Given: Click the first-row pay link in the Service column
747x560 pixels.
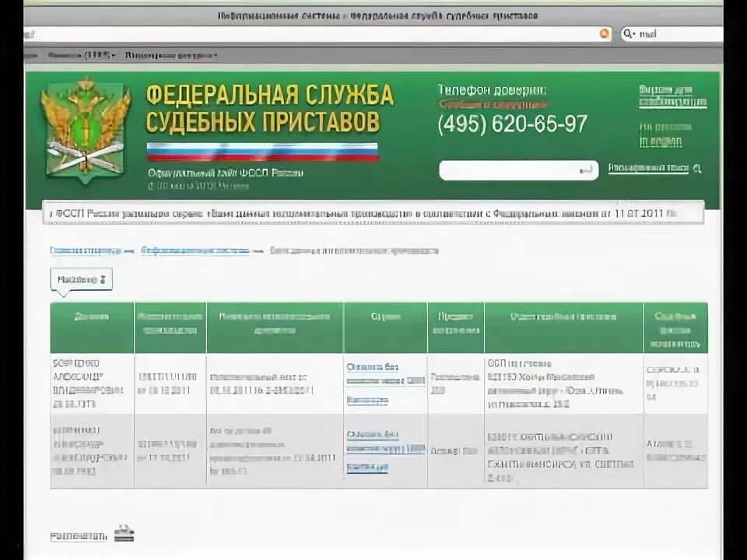Looking at the screenshot, I should point(386,374).
